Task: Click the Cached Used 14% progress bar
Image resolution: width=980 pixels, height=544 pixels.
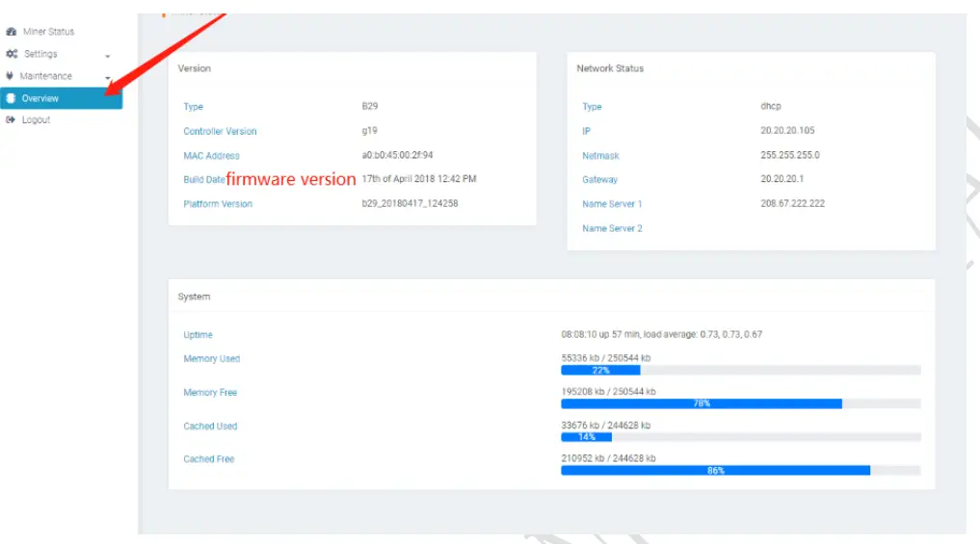Action: click(741, 437)
